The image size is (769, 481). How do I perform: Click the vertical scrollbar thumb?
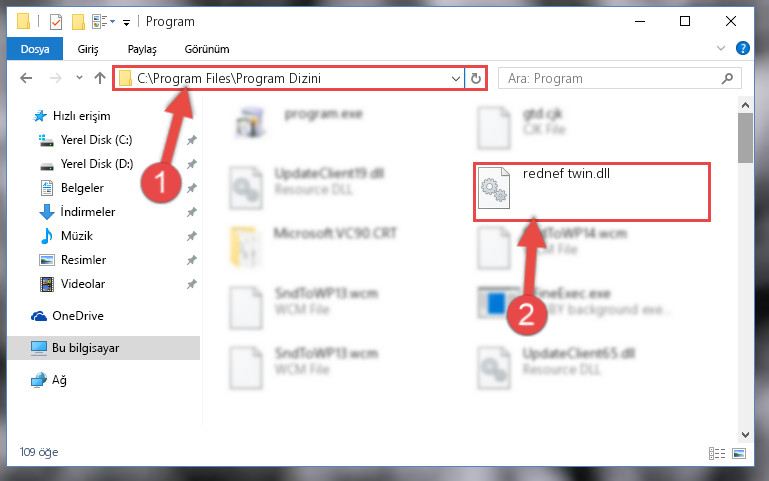(x=745, y=138)
